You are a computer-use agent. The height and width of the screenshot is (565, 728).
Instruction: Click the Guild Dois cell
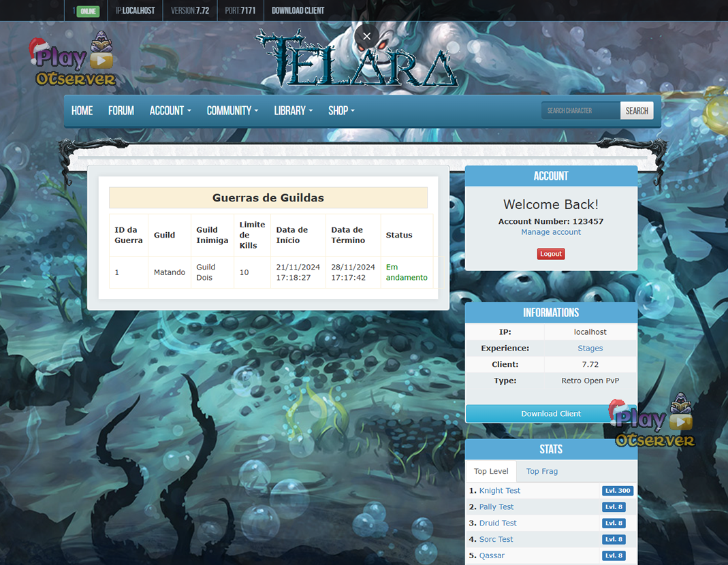[x=212, y=272]
